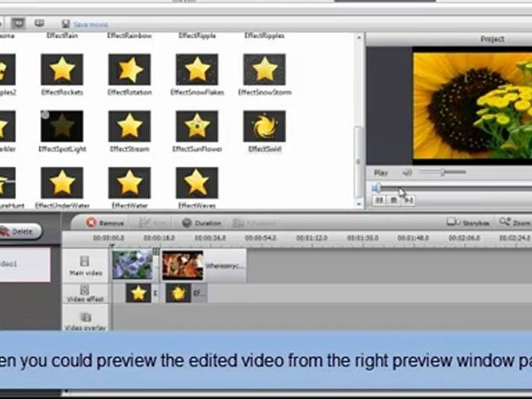Viewport: 532px width, 399px height.
Task: Click the Project preview panel title
Action: tap(492, 39)
